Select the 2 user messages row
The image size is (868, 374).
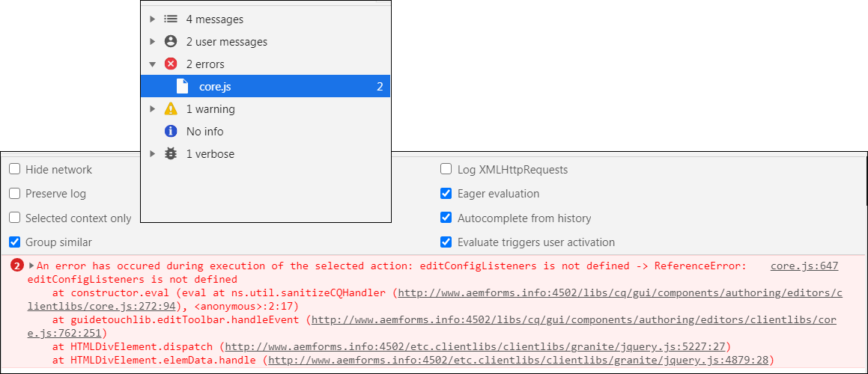point(266,41)
